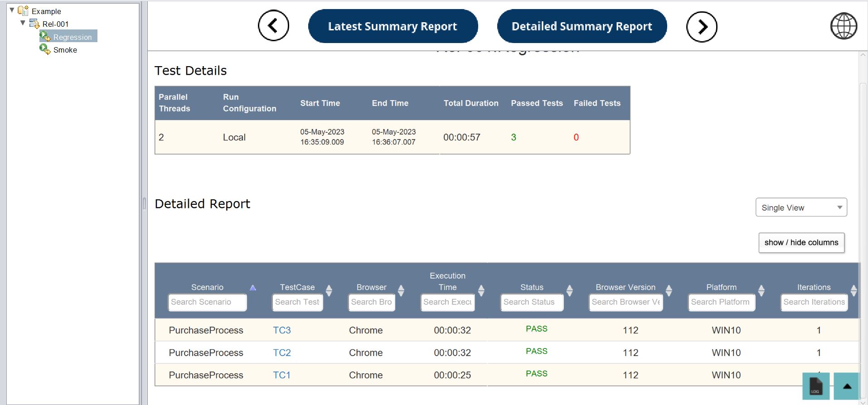Sort by Browser column arrows
The height and width of the screenshot is (405, 868).
click(x=401, y=290)
